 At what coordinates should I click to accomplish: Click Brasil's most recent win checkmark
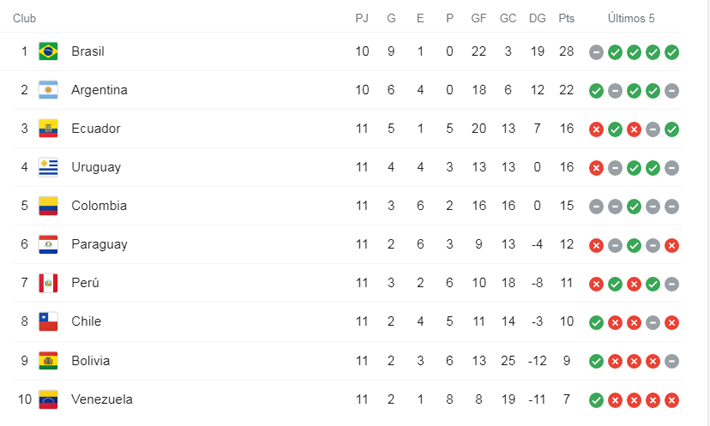pyautogui.click(x=672, y=52)
